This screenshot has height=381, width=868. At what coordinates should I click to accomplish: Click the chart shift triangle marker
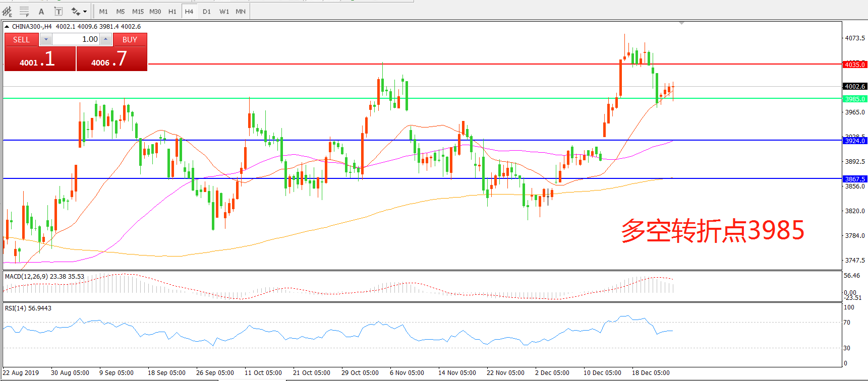(681, 23)
